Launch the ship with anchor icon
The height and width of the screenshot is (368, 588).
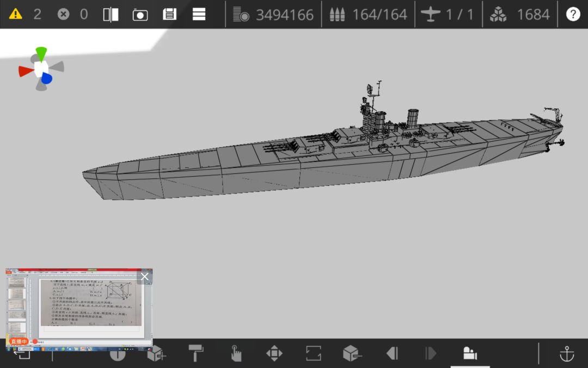point(567,353)
